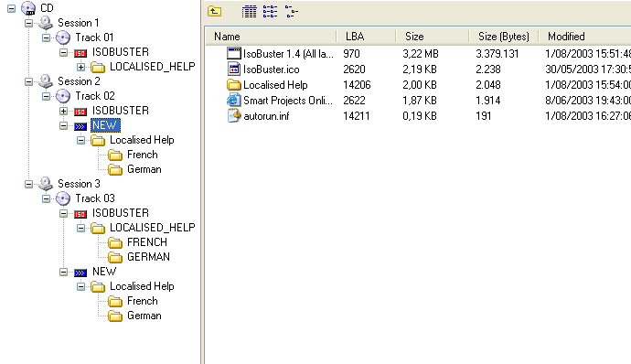Image resolution: width=631 pixels, height=364 pixels.
Task: Click the size value 3,22 MB
Action: pos(421,54)
